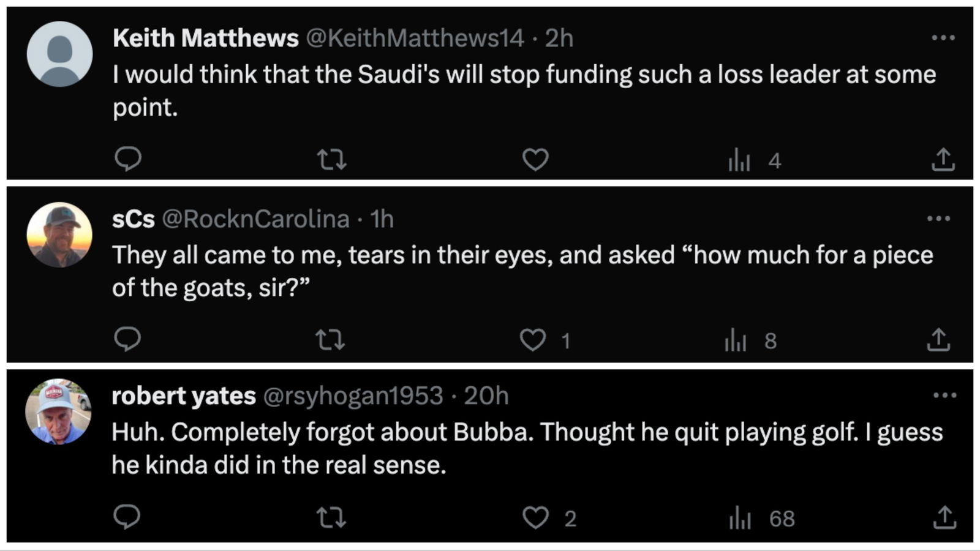Like robert yates' tweet

click(535, 518)
